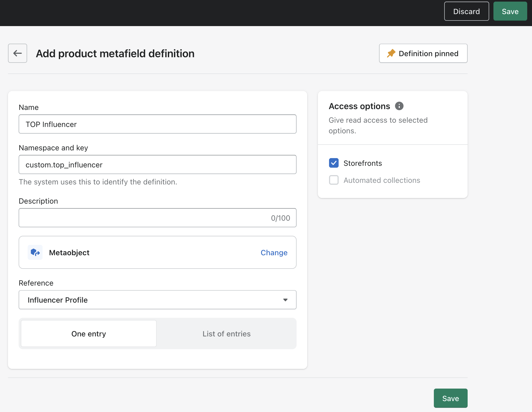Click the Metaobject type icon
This screenshot has width=532, height=412.
tap(35, 252)
